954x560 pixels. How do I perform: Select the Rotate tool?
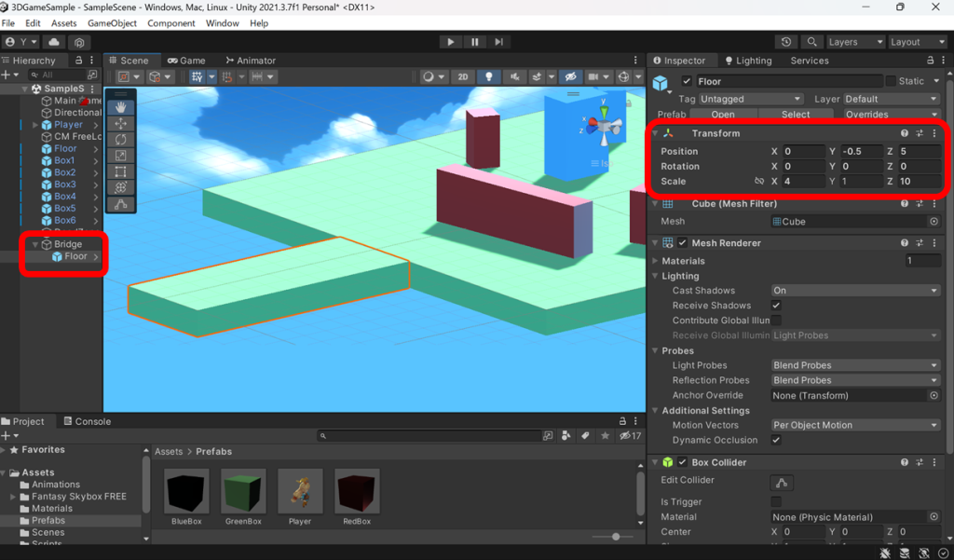pyautogui.click(x=121, y=138)
